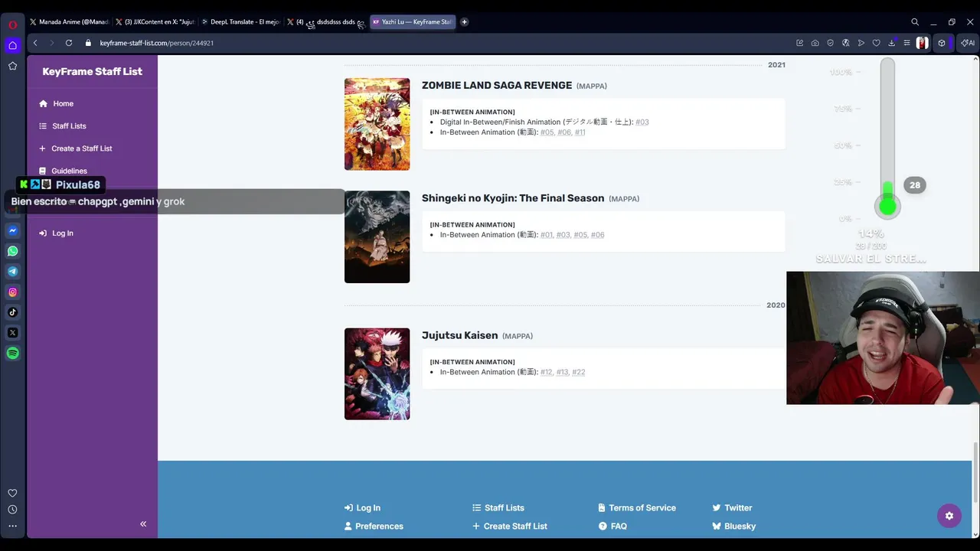
Task: Open the Shingeki no Kyojin: The Final Season title
Action: (x=513, y=198)
